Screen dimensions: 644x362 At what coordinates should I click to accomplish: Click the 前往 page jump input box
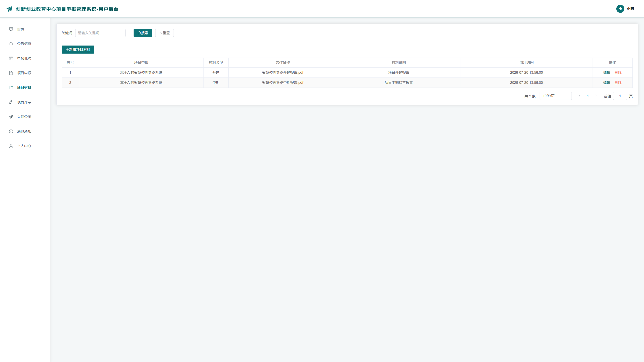tap(620, 96)
